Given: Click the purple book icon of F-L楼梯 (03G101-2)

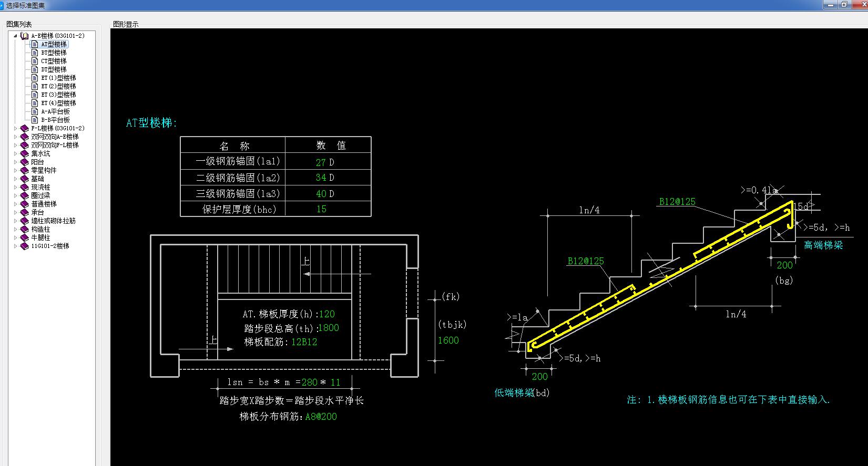Looking at the screenshot, I should point(24,128).
